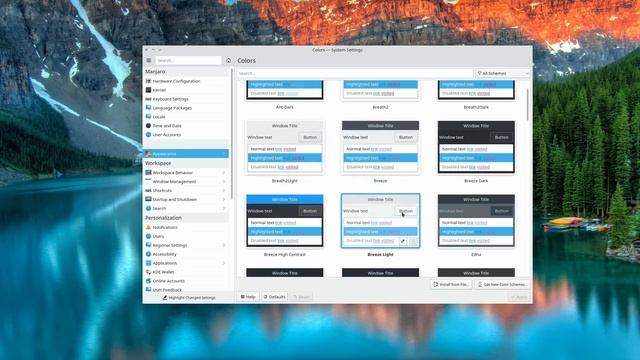640x360 pixels.
Task: Click the Reset button
Action: pos(302,297)
